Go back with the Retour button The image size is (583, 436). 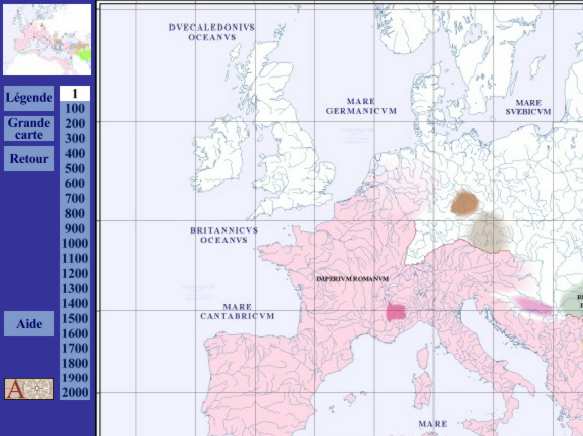pos(29,158)
